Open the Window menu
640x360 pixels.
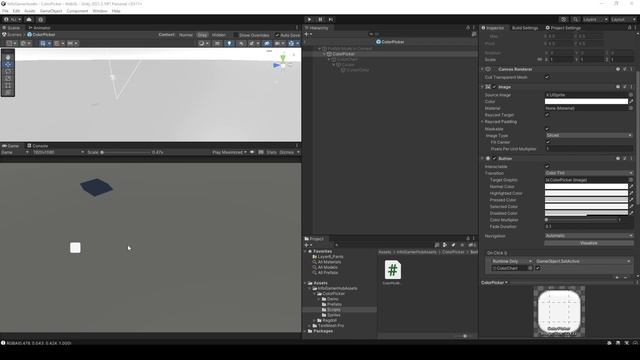click(x=100, y=11)
